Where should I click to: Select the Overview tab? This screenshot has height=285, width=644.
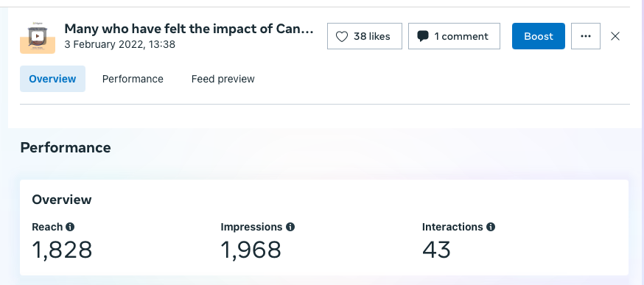click(52, 79)
